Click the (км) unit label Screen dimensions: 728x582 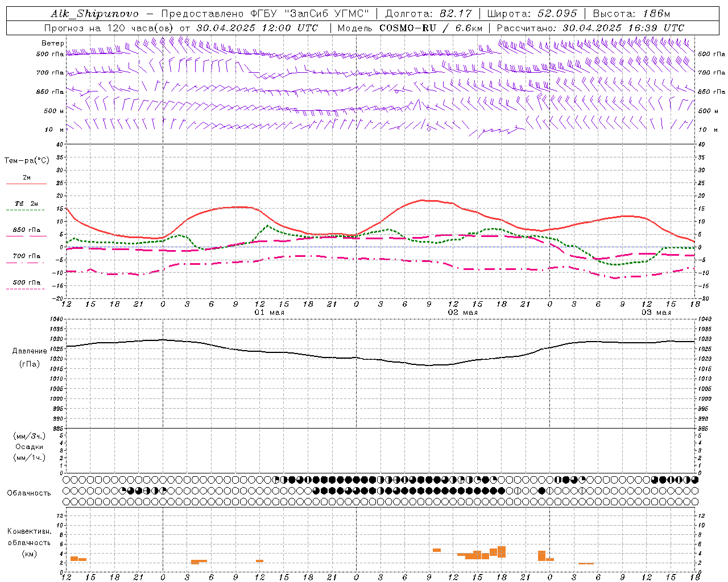30,554
